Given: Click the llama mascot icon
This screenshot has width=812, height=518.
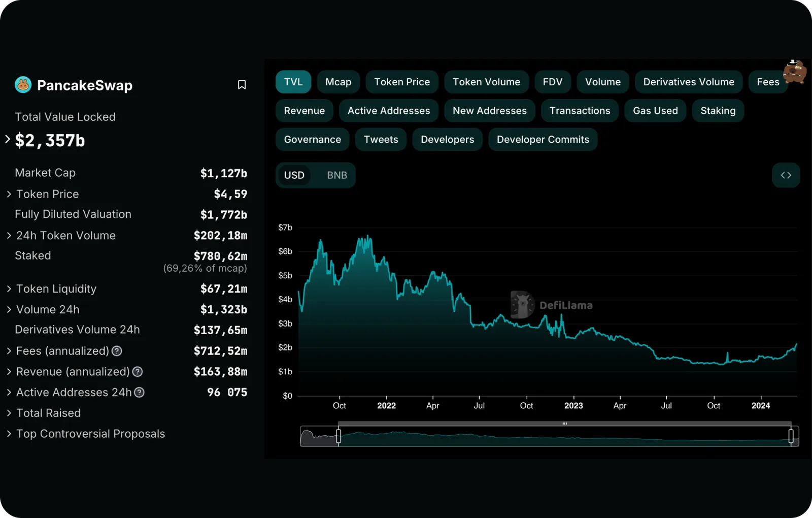Looking at the screenshot, I should (794, 72).
